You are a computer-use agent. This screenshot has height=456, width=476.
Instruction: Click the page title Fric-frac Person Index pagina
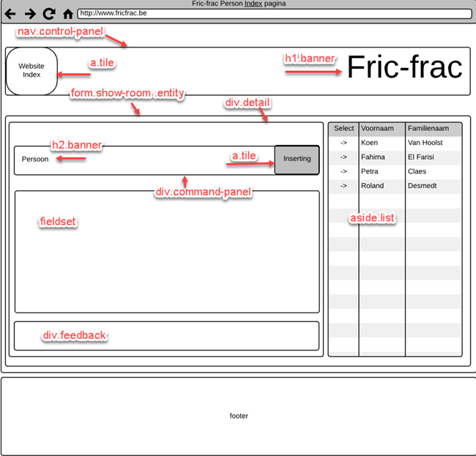click(239, 4)
